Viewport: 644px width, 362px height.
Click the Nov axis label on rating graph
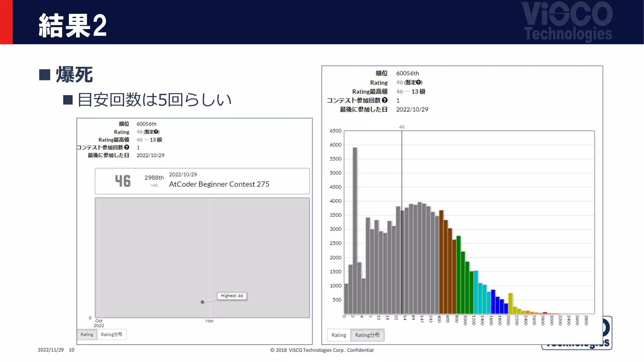click(209, 321)
